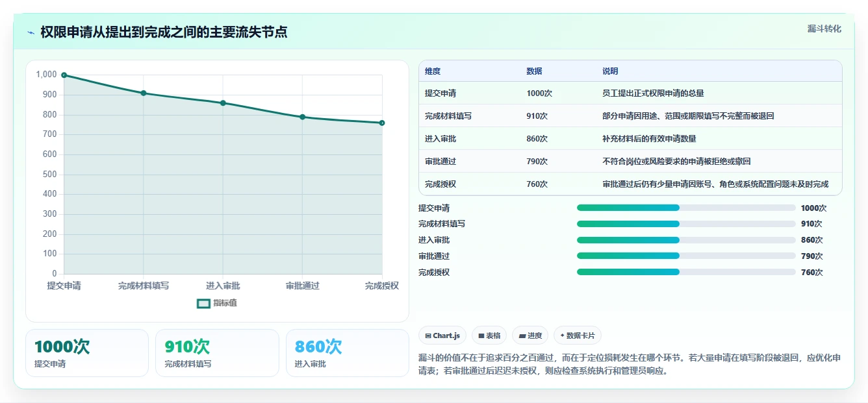Open the 1000次 提交申请 data card
Image resolution: width=868 pixels, height=403 pixels.
87,353
